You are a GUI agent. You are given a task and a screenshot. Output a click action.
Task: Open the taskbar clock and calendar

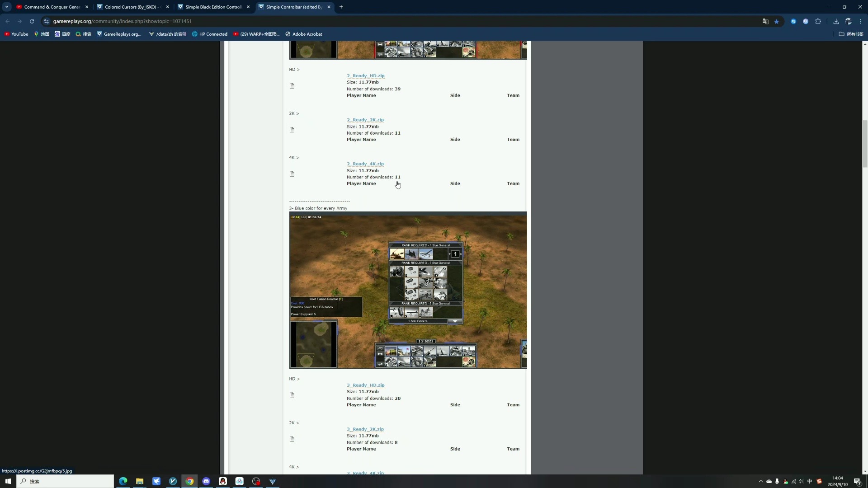pyautogui.click(x=838, y=481)
